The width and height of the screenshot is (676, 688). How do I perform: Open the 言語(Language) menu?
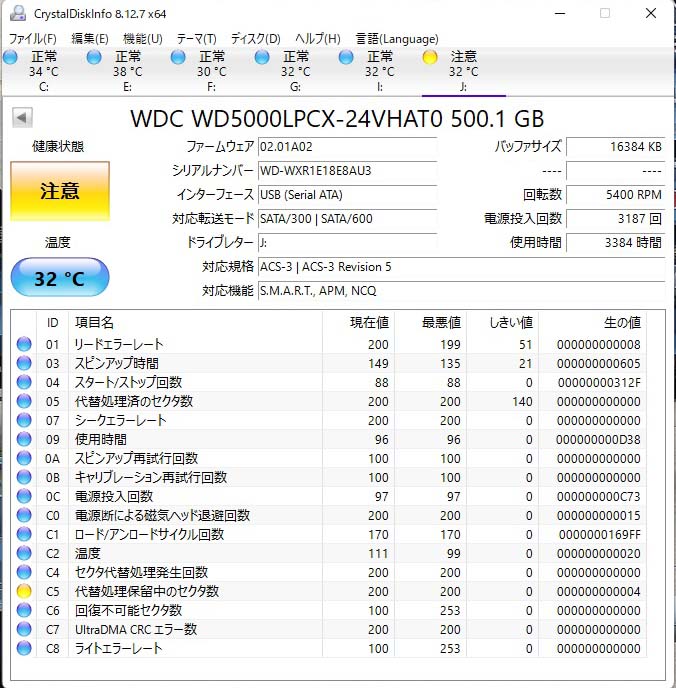click(397, 39)
